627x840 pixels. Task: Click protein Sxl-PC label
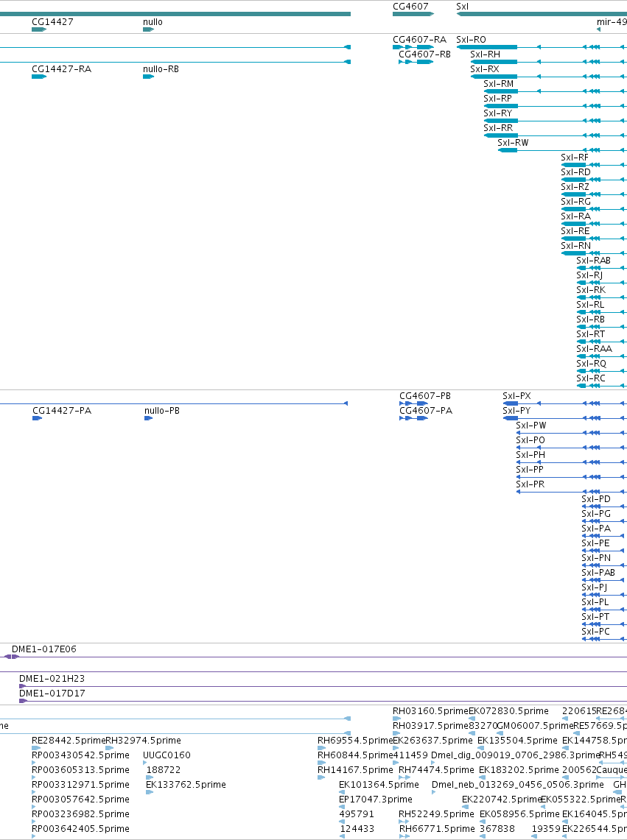(x=595, y=632)
